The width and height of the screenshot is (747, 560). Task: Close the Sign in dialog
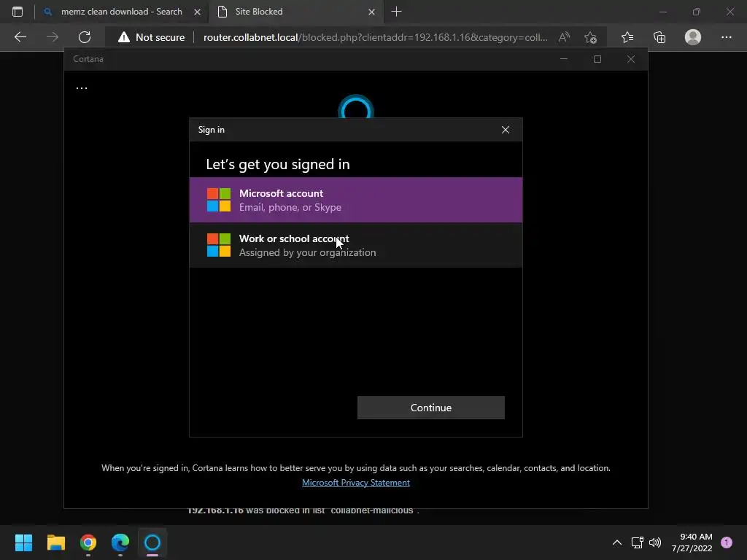click(506, 130)
